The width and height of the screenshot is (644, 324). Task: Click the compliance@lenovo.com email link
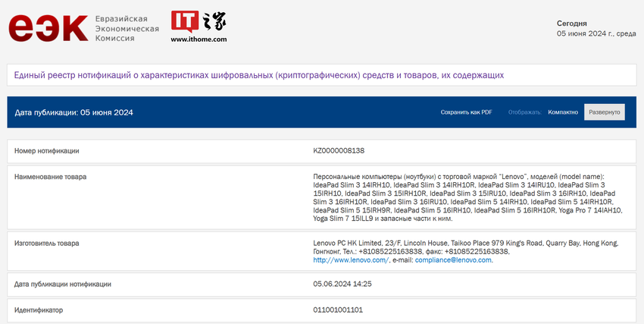[x=454, y=260]
